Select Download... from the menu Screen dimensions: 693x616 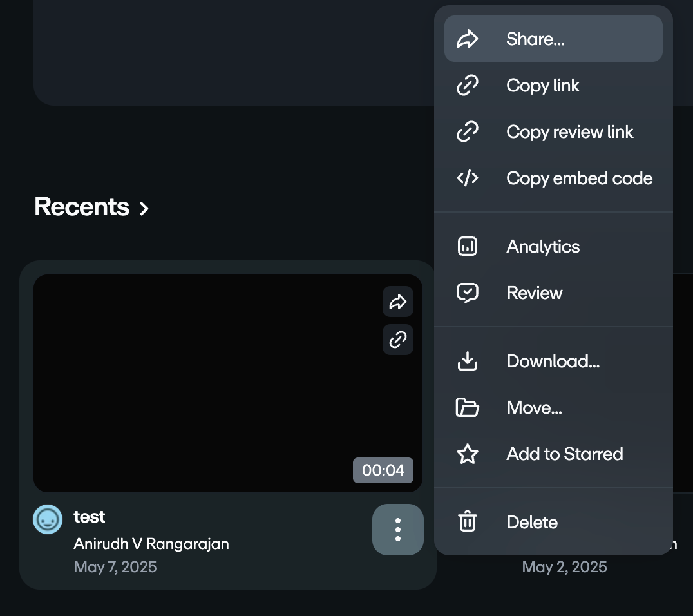[x=553, y=361]
